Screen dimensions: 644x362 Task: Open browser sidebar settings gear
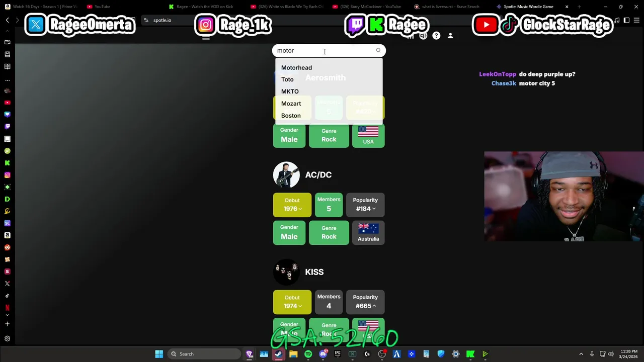pyautogui.click(x=7, y=339)
